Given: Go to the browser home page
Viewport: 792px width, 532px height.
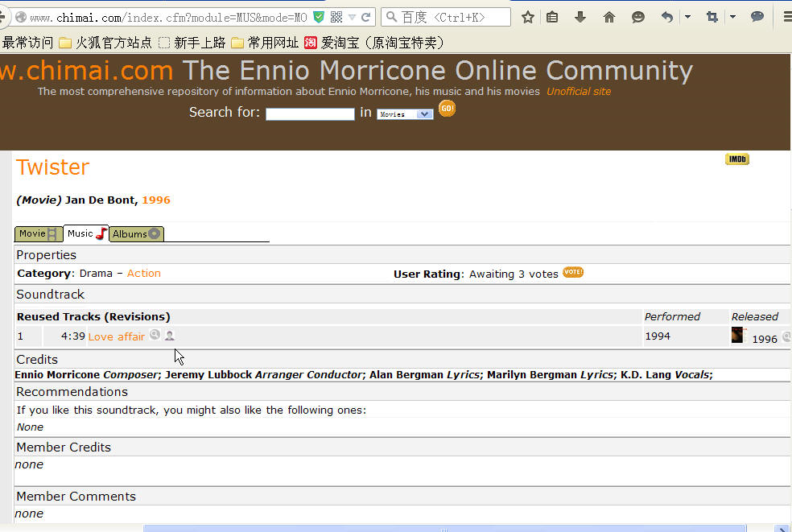Looking at the screenshot, I should pos(609,17).
